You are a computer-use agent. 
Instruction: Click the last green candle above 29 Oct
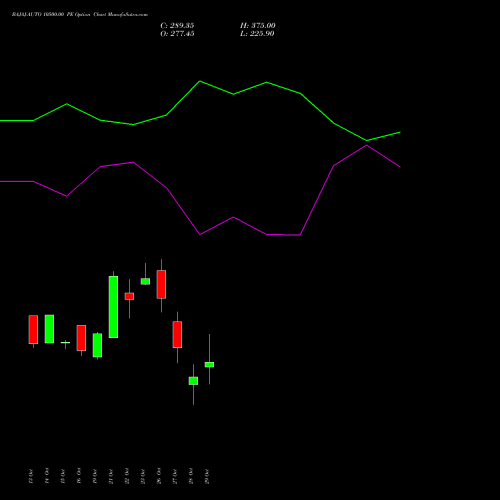(209, 365)
